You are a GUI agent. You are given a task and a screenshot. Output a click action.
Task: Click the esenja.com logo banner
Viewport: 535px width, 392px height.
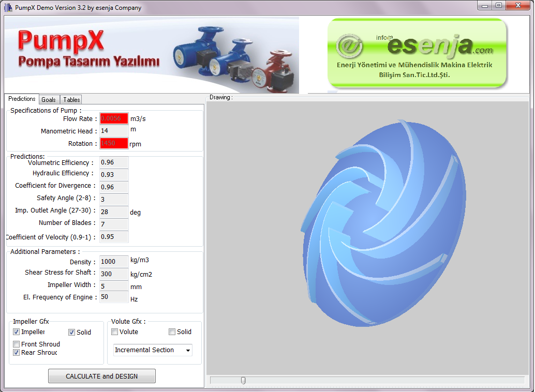(x=417, y=53)
